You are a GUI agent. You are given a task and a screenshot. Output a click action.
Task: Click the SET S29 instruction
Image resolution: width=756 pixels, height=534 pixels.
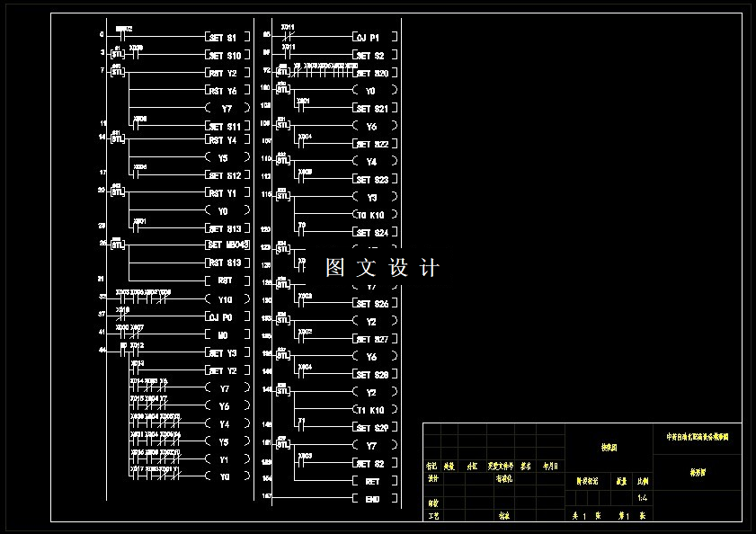tap(375, 427)
